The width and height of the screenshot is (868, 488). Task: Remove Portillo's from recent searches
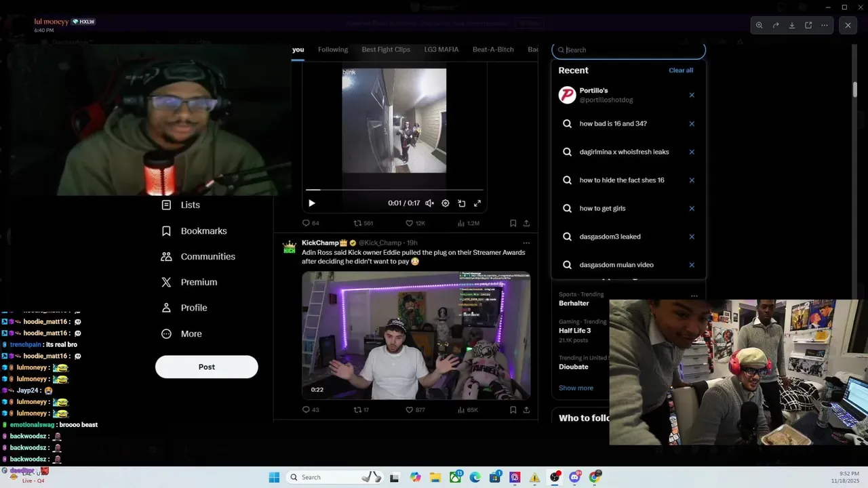[692, 95]
